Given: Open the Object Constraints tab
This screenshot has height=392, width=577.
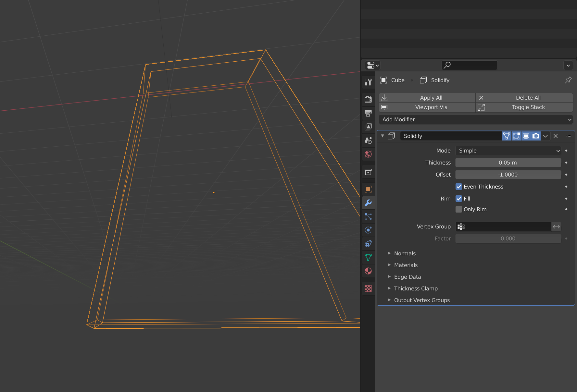Looking at the screenshot, I should click(x=368, y=244).
